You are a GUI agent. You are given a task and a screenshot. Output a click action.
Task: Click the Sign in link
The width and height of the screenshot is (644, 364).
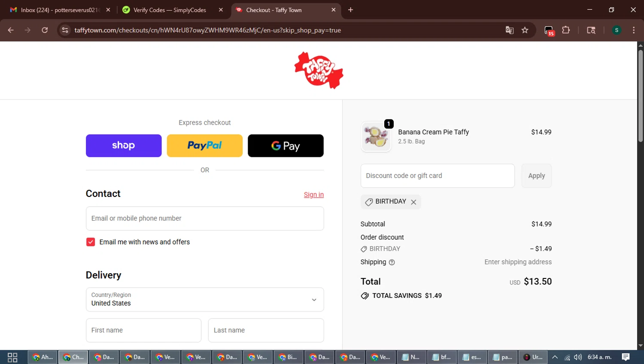[x=314, y=195]
